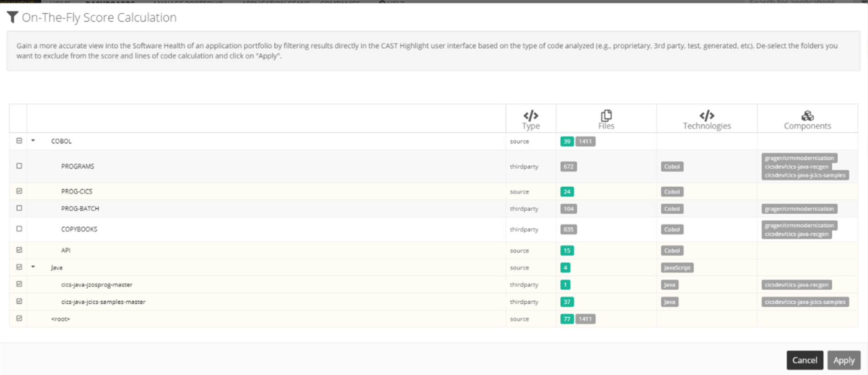Click the Java tag for cics-java-jzosprog-master
The height and width of the screenshot is (375, 868).
point(669,285)
